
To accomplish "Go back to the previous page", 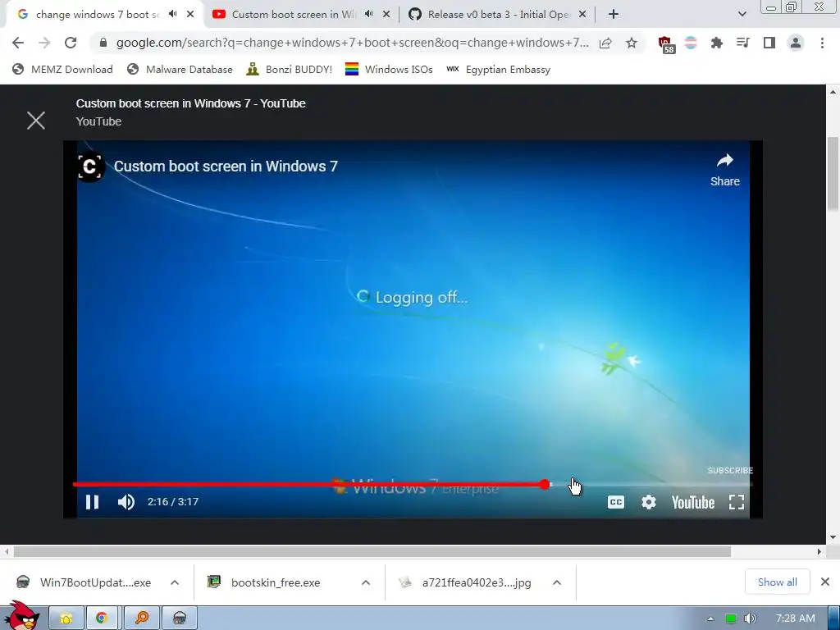I will [x=18, y=43].
